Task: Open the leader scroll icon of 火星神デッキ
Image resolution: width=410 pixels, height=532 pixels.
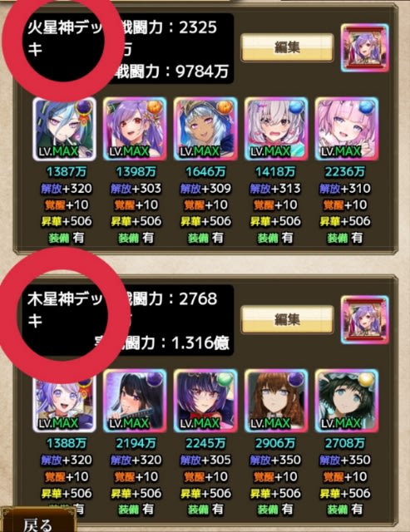Action: pyautogui.click(x=365, y=47)
